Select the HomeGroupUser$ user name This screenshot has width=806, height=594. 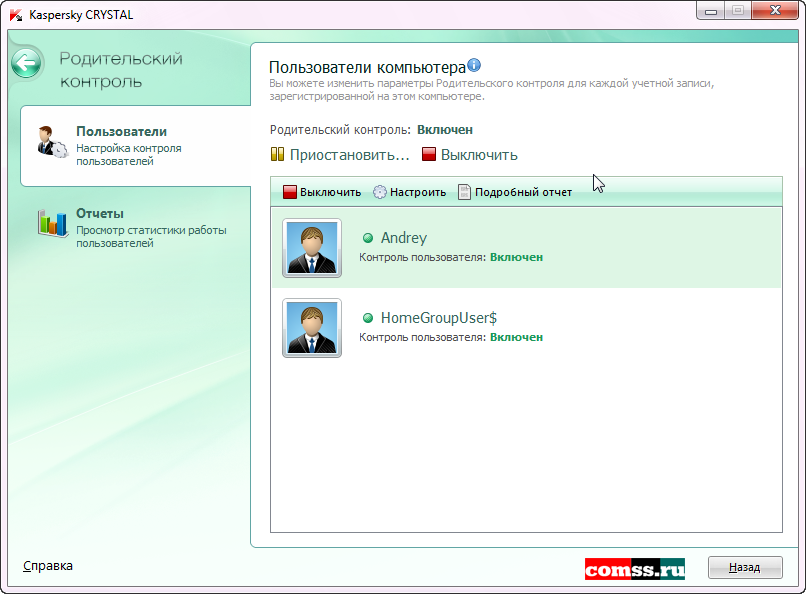tap(438, 318)
